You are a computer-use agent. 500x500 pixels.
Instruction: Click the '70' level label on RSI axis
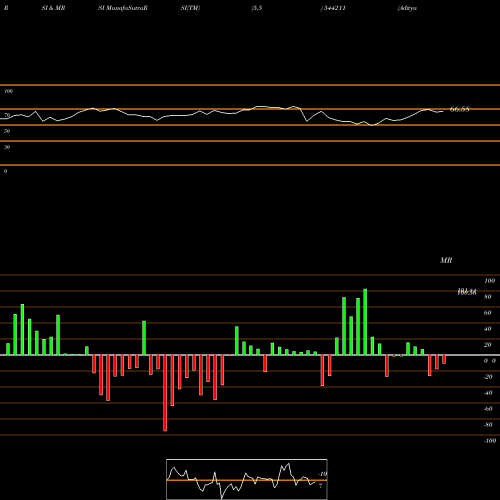click(x=7, y=115)
